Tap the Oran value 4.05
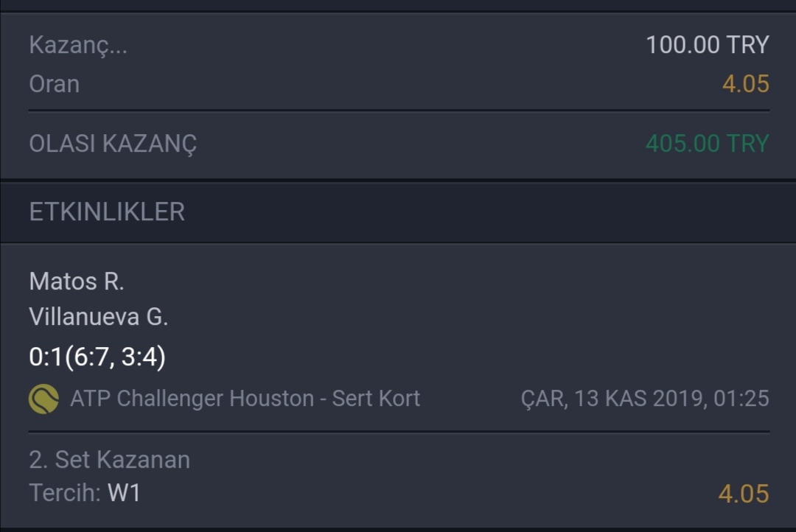 (746, 84)
